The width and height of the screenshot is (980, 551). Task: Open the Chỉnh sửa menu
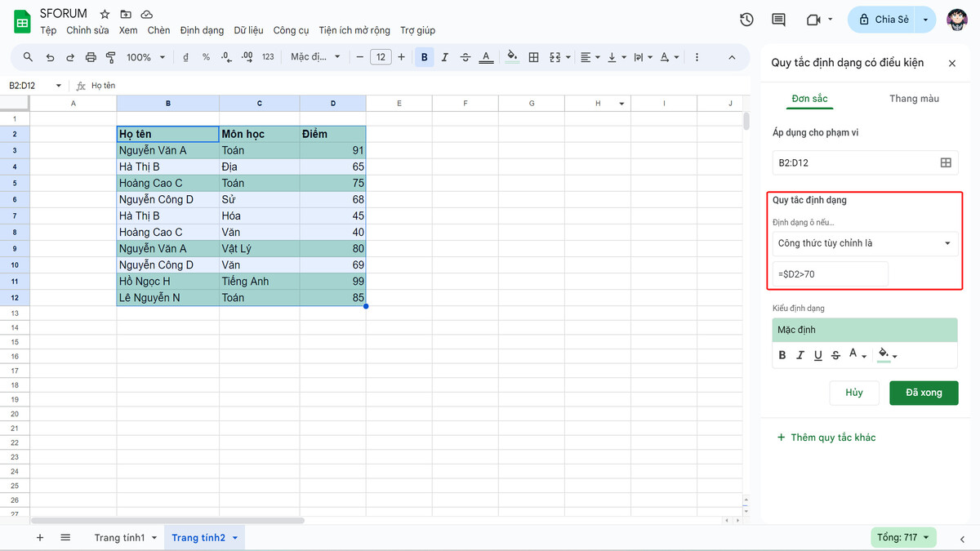[87, 30]
